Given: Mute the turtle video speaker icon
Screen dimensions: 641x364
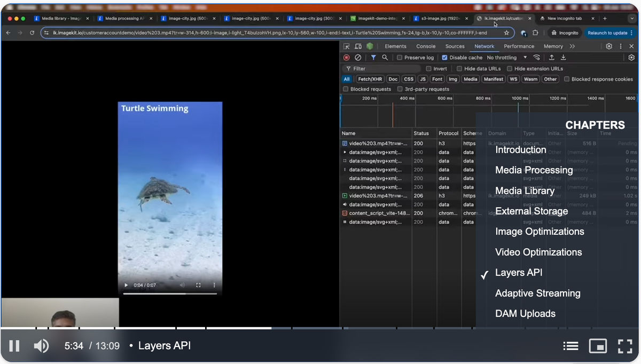Looking at the screenshot, I should (182, 286).
